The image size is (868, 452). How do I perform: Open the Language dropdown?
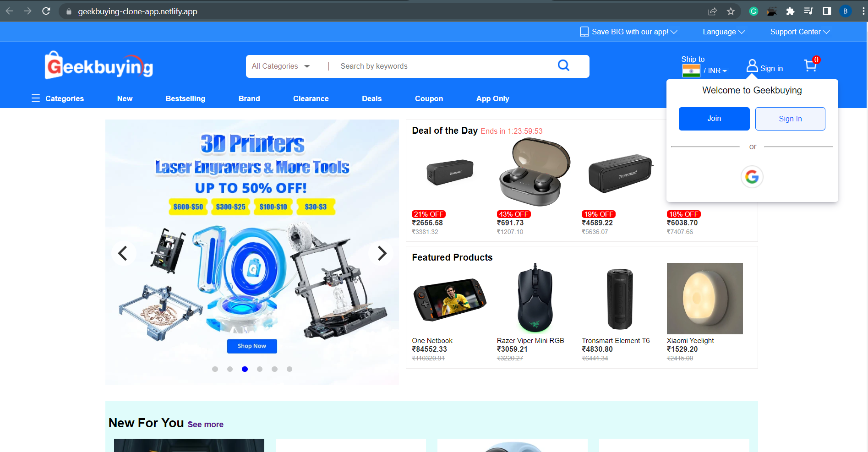724,32
